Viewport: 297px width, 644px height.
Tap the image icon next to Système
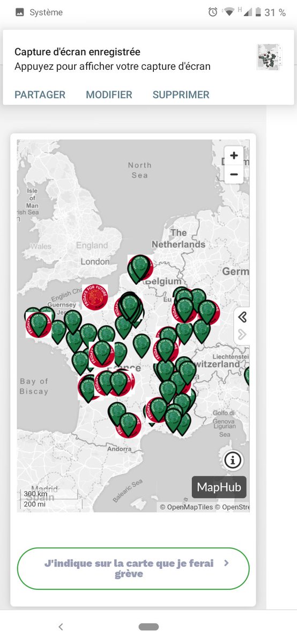(x=20, y=12)
